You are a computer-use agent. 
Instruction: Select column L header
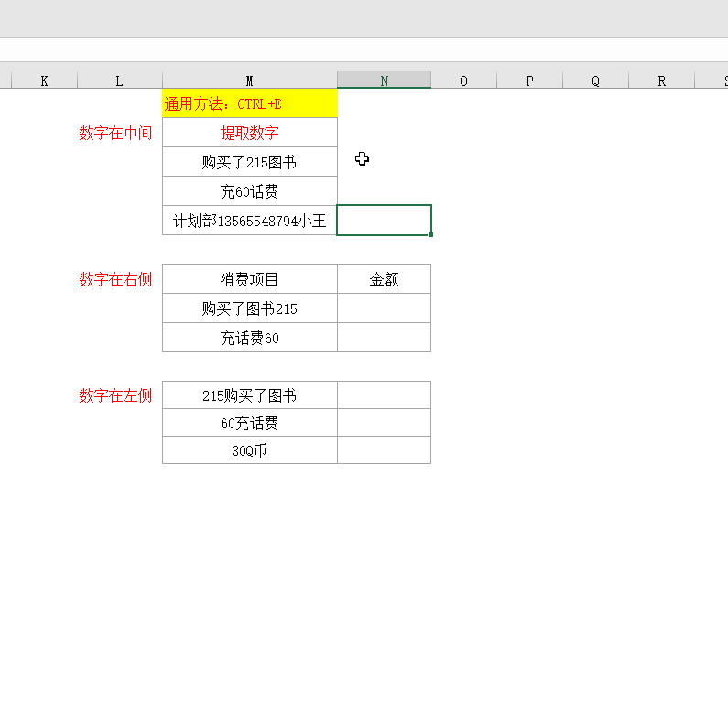(x=119, y=81)
